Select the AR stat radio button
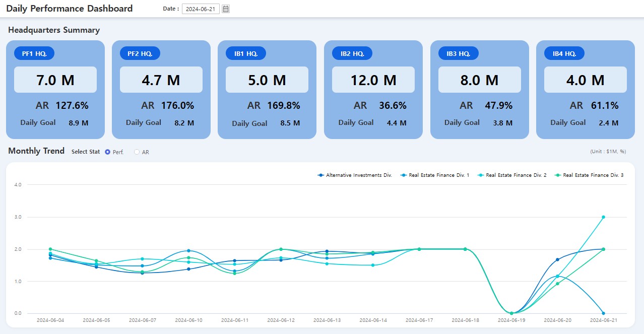The height and width of the screenshot is (334, 644). pos(137,152)
